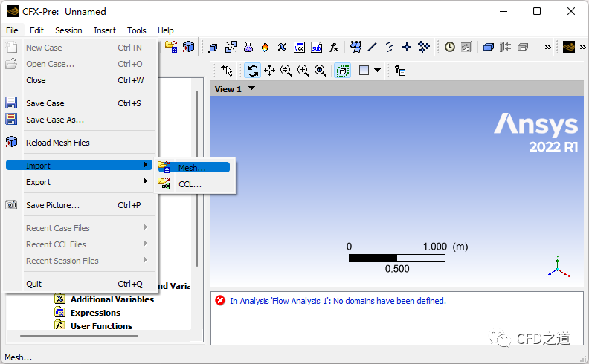
Task: Expand the first toolbar overflow chevron
Action: point(547,48)
